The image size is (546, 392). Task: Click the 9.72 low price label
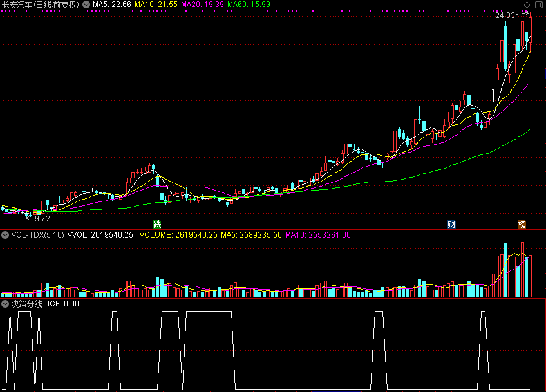pyautogui.click(x=42, y=219)
